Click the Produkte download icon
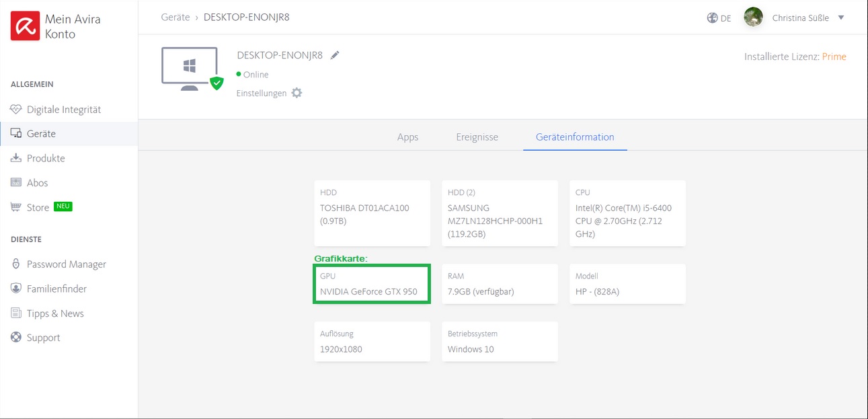The image size is (868, 419). [x=16, y=158]
